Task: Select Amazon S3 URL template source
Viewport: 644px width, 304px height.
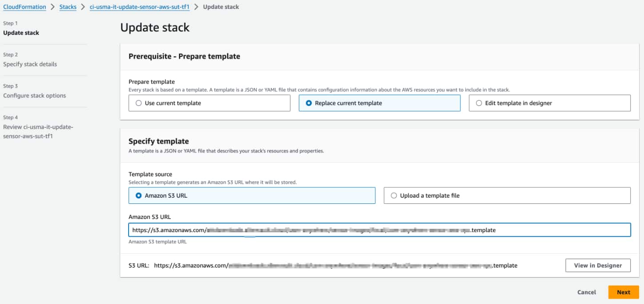Action: pos(252,195)
